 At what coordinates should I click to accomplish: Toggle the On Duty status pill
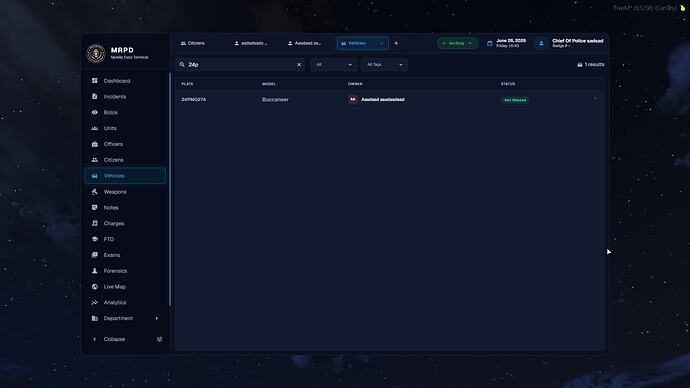(x=457, y=43)
